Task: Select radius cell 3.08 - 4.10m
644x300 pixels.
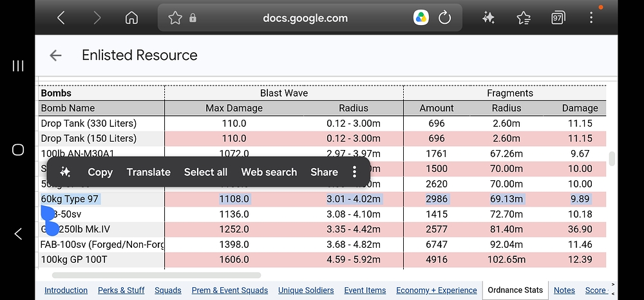Action: pos(354,214)
